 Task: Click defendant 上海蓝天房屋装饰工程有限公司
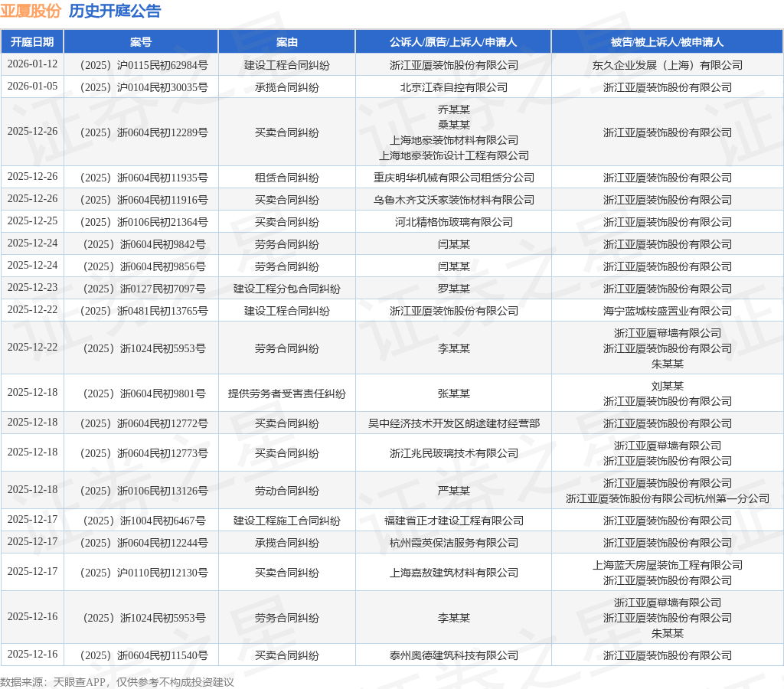click(x=667, y=566)
